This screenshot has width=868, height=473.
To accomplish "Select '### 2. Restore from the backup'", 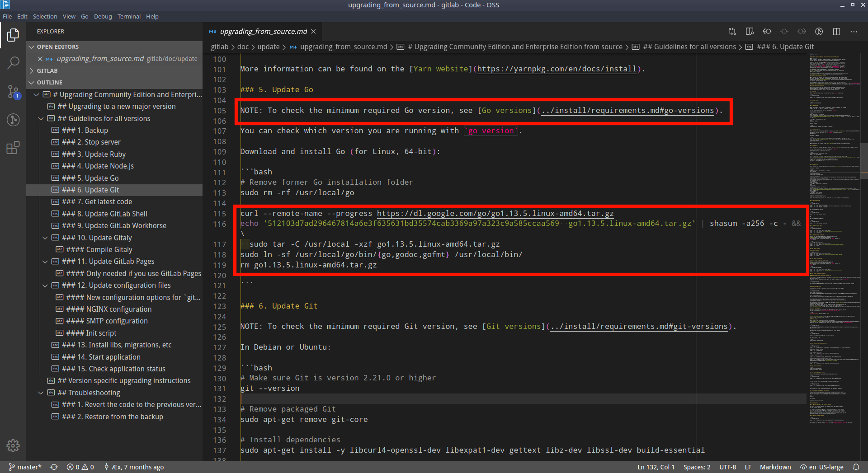I will (114, 417).
